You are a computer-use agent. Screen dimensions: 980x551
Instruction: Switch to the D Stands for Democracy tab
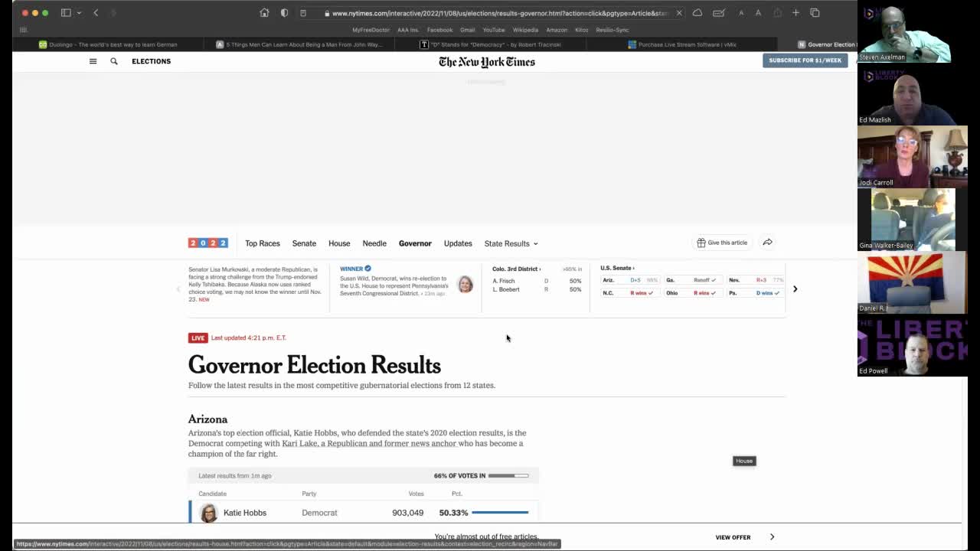pyautogui.click(x=490, y=44)
